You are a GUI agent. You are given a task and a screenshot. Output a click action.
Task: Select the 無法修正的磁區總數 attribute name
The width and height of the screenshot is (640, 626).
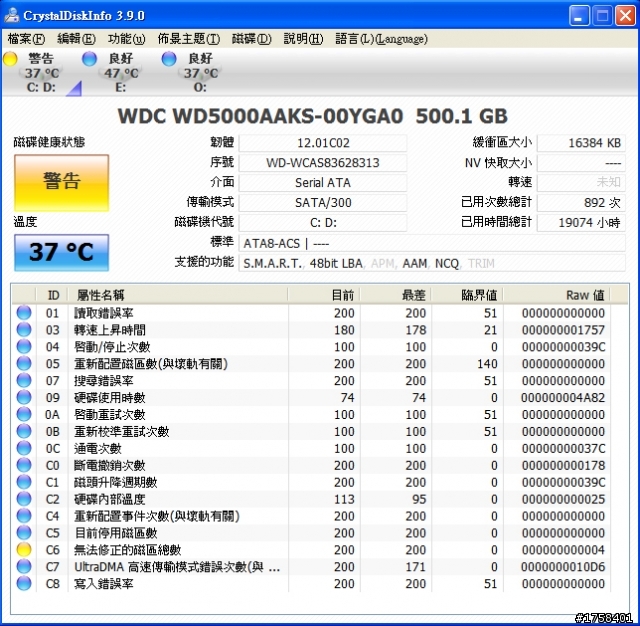coord(127,550)
